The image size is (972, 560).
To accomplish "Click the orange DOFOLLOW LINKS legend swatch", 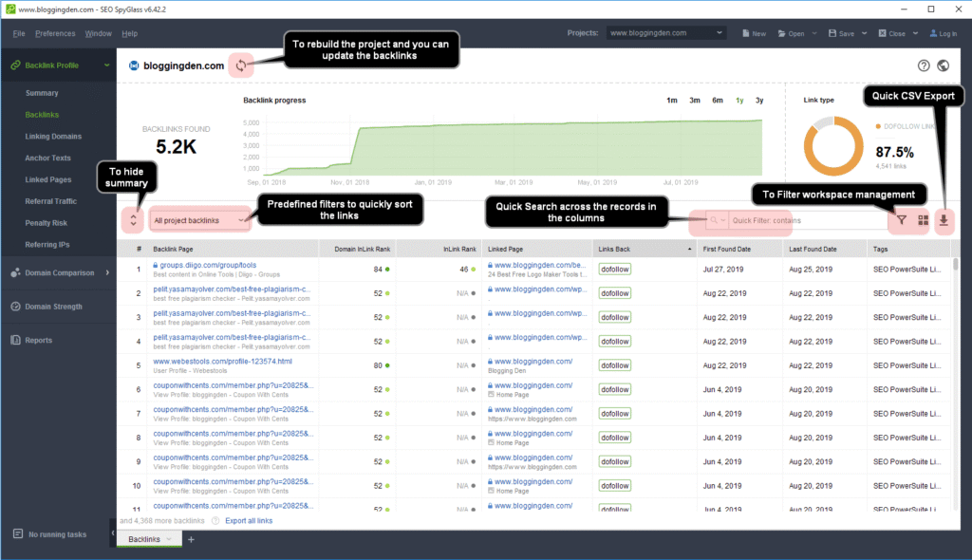I will (878, 124).
